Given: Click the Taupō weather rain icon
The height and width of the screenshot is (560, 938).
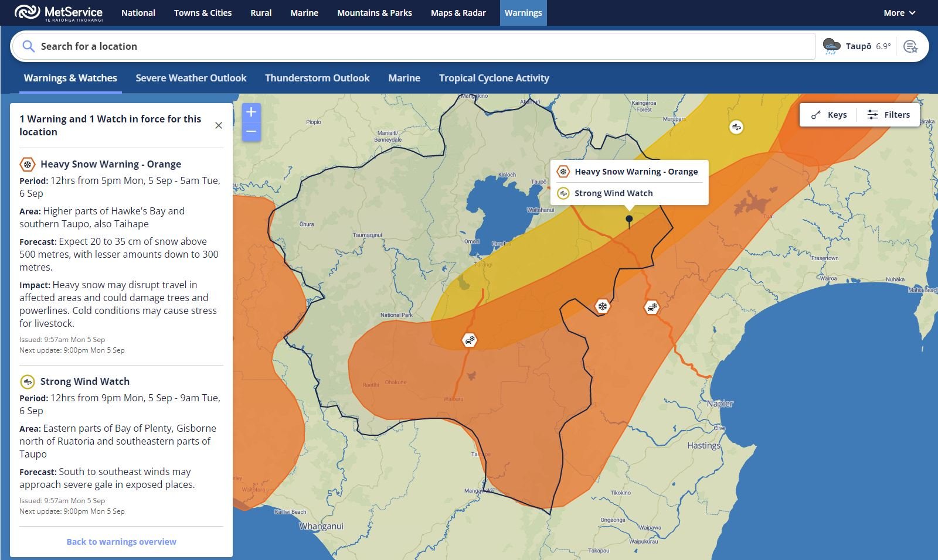Looking at the screenshot, I should [x=831, y=46].
